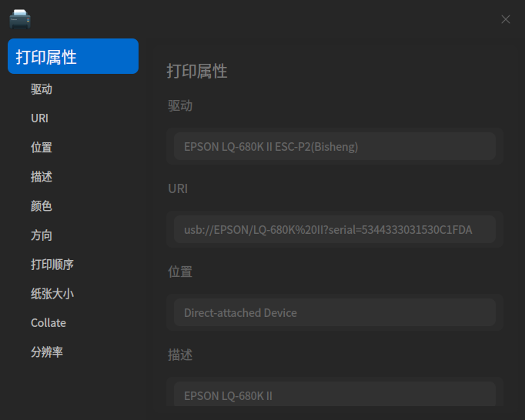525x420 pixels.
Task: Go to 描述 in the sidebar
Action: (42, 177)
